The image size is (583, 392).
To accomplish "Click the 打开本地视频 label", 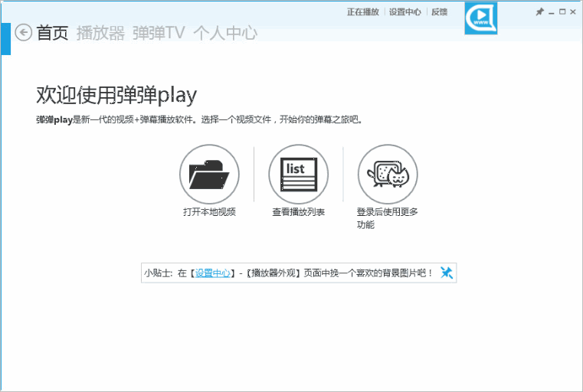I will click(209, 212).
